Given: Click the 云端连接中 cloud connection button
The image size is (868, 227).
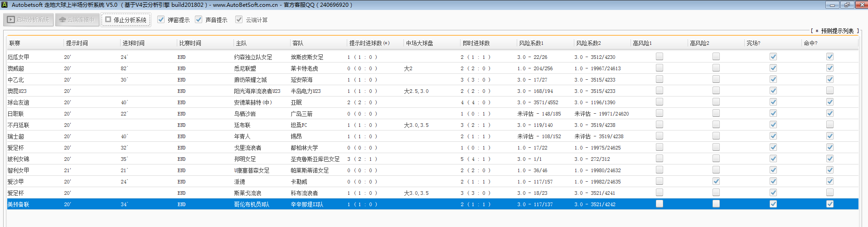Looking at the screenshot, I should point(77,19).
